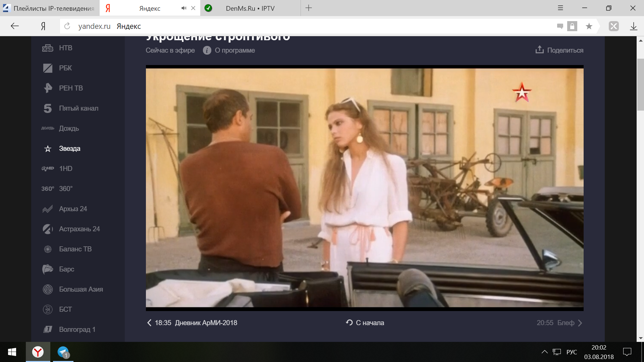Image resolution: width=644 pixels, height=362 pixels.
Task: Open a new browser tab
Action: pyautogui.click(x=309, y=8)
